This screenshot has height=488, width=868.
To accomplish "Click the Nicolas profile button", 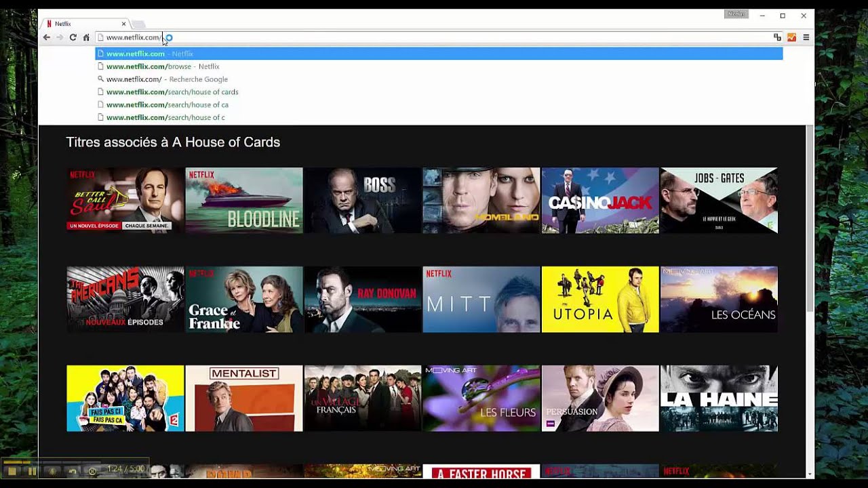I will coord(736,14).
